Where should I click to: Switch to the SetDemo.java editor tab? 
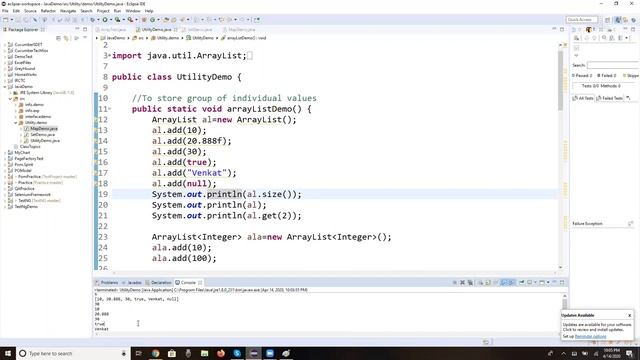(199, 30)
